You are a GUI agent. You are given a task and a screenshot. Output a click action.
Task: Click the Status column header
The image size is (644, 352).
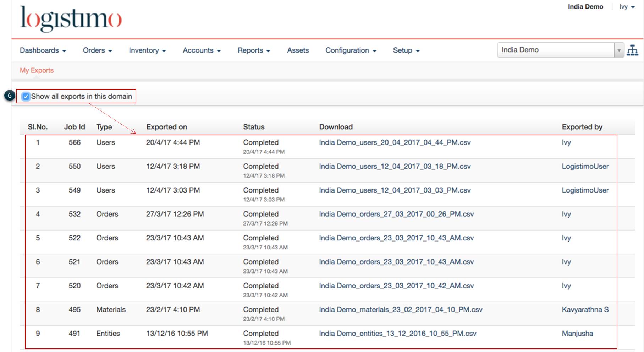point(254,127)
